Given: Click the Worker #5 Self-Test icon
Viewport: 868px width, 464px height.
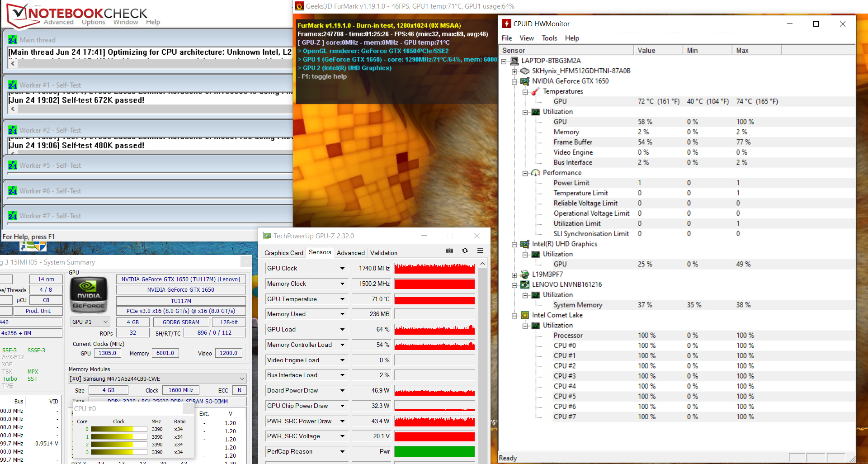Looking at the screenshot, I should [13, 166].
